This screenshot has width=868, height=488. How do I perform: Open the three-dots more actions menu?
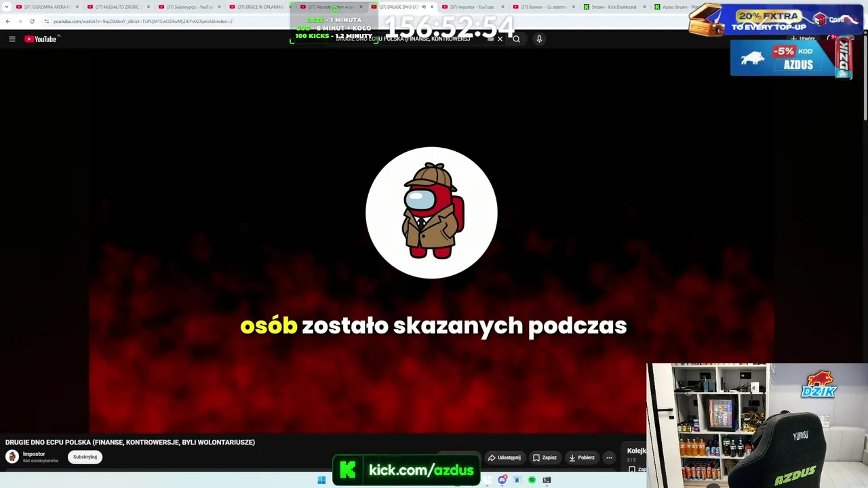609,457
